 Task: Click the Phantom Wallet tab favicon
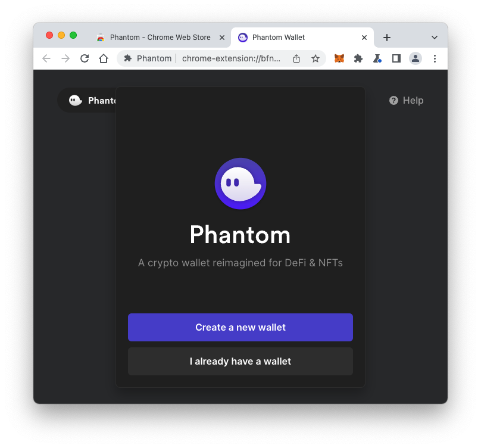pos(243,38)
